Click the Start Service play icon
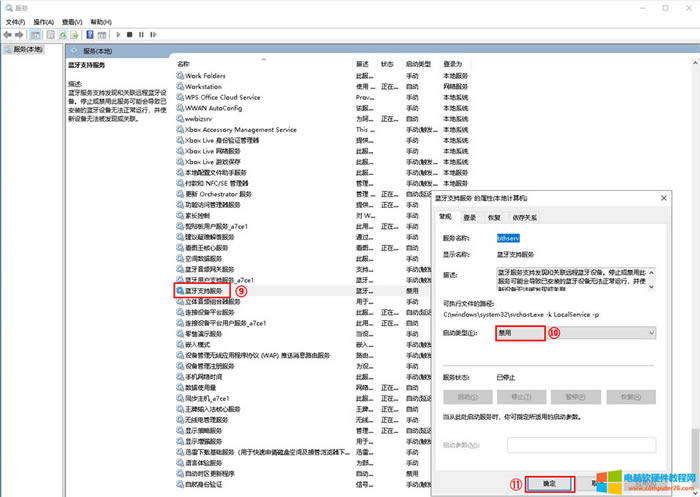The width and height of the screenshot is (700, 497). (115, 34)
